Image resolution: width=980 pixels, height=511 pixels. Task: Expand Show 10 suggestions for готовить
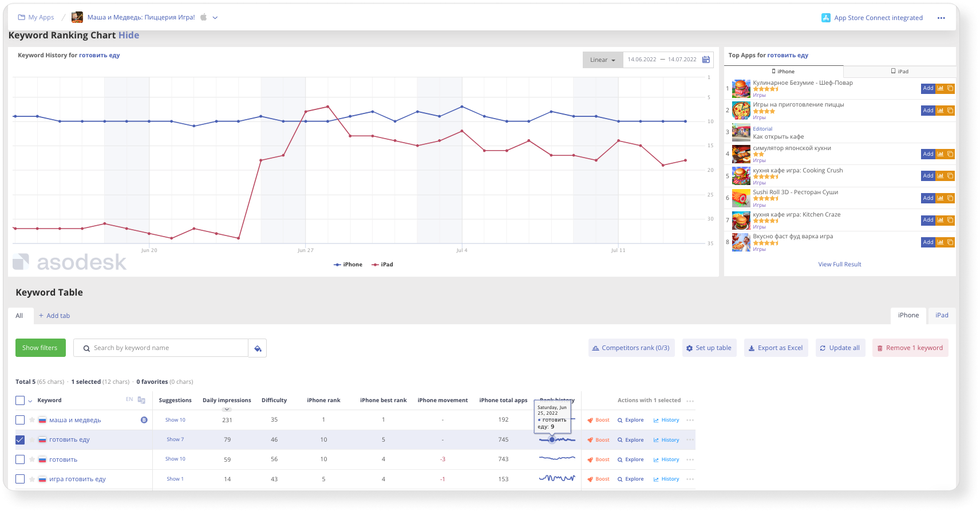click(175, 459)
